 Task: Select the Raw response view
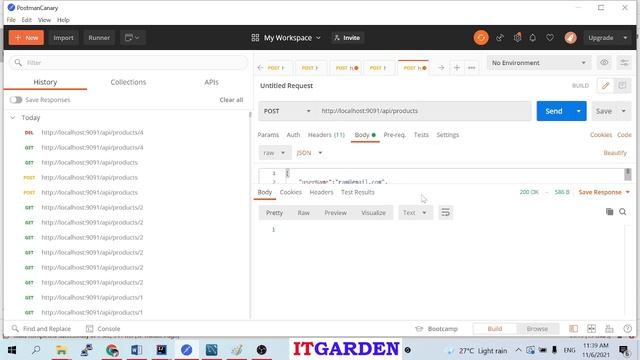point(303,212)
